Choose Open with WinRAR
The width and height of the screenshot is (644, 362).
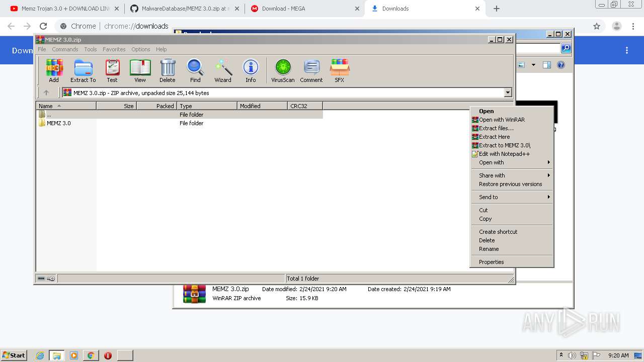[512, 120]
